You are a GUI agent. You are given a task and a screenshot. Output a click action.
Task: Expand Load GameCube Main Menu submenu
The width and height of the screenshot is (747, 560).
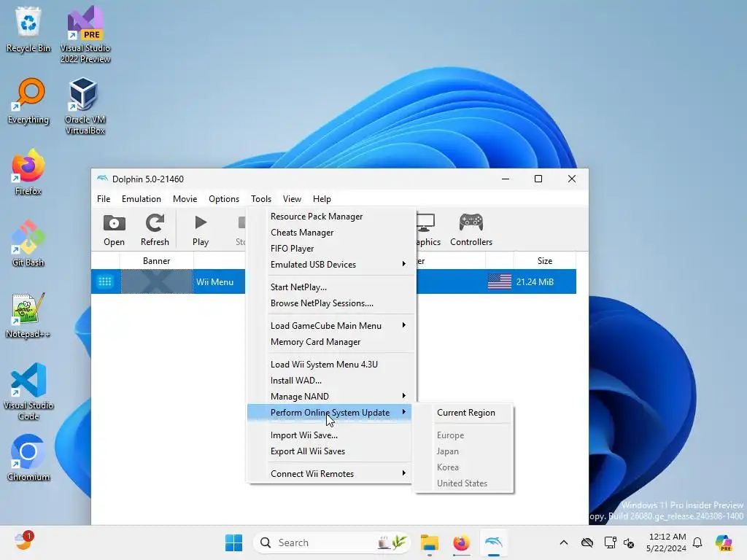coord(330,326)
